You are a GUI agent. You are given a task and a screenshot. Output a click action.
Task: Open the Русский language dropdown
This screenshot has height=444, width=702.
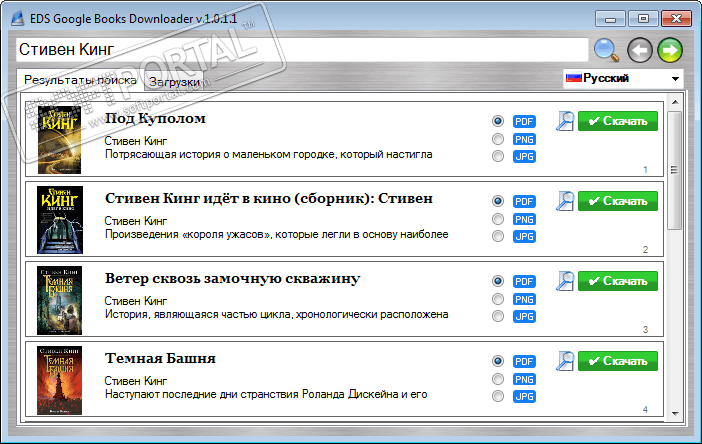(x=623, y=79)
